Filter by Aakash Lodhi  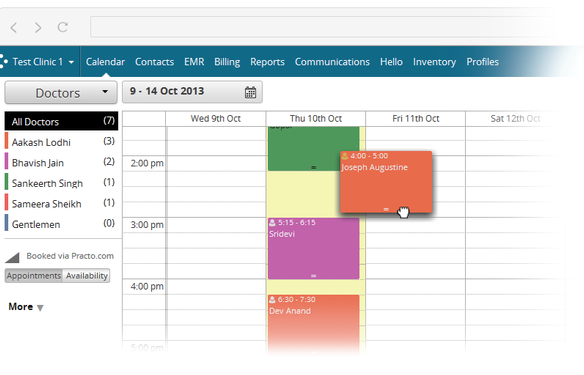[61, 142]
